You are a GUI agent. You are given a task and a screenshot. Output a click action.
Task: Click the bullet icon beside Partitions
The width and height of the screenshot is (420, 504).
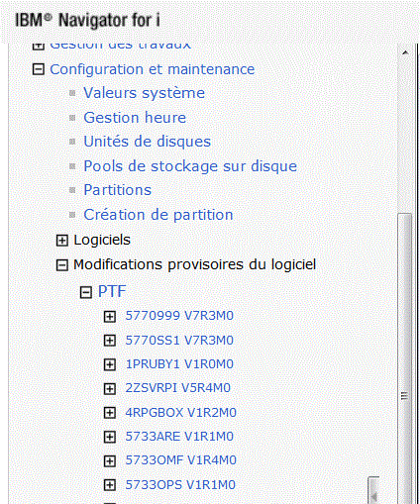point(72,190)
